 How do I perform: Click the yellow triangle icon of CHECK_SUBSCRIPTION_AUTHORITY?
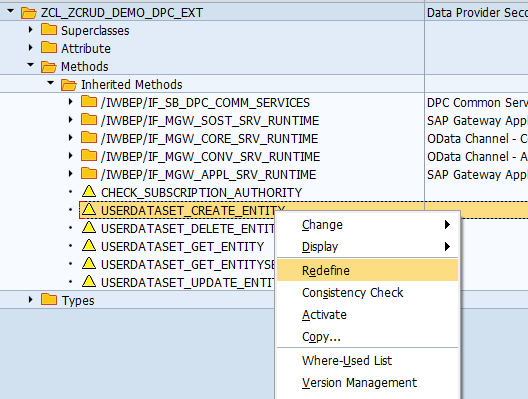click(89, 192)
